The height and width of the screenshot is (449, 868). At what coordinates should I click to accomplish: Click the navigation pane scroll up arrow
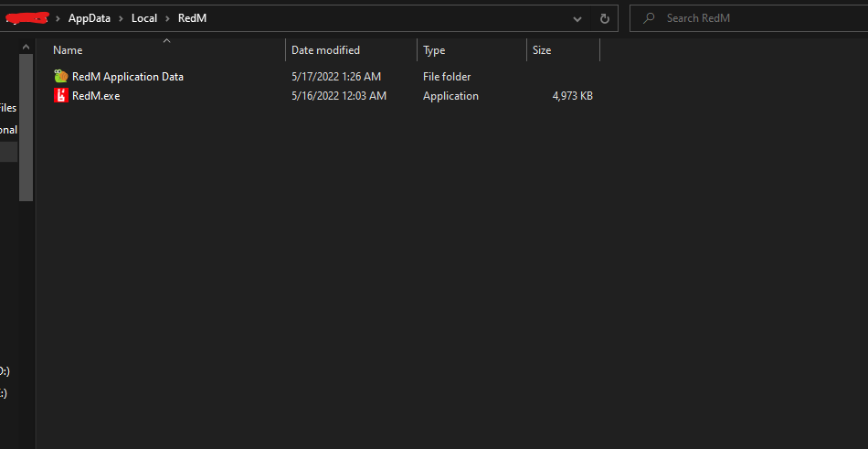tap(26, 46)
